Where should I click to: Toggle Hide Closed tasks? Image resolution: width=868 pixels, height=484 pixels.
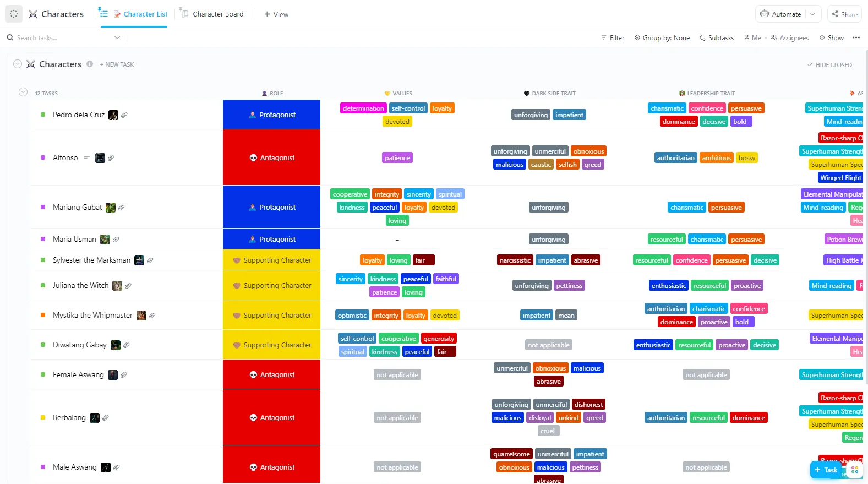pyautogui.click(x=829, y=65)
